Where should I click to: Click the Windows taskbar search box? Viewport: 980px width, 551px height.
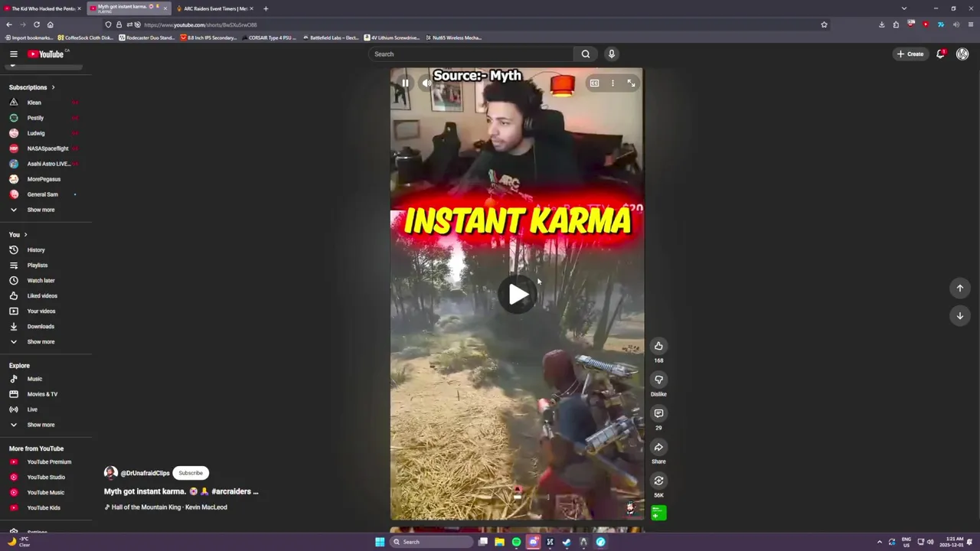click(x=431, y=542)
